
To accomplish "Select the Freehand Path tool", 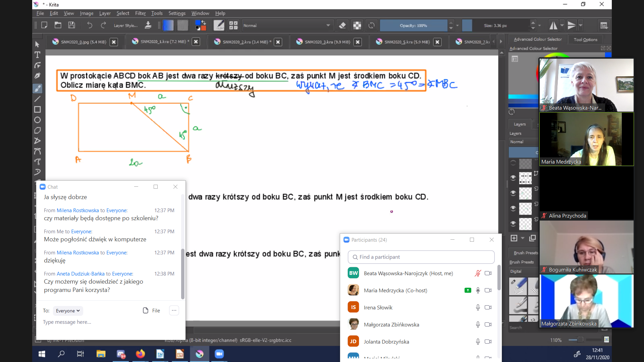I will click(x=38, y=162).
